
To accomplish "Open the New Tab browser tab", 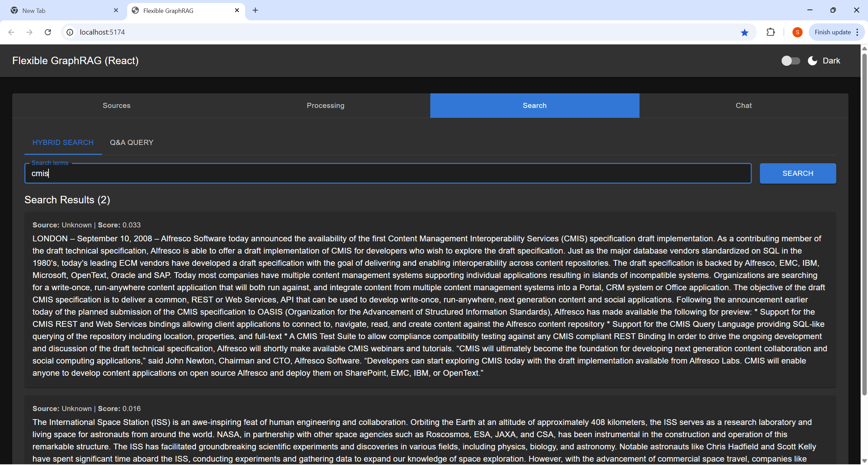I will click(x=61, y=11).
